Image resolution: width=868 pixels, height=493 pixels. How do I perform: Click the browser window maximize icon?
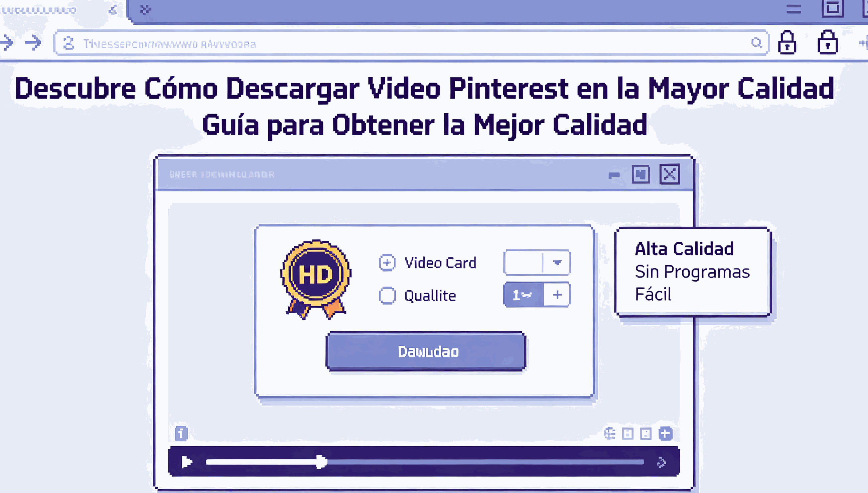click(x=833, y=8)
